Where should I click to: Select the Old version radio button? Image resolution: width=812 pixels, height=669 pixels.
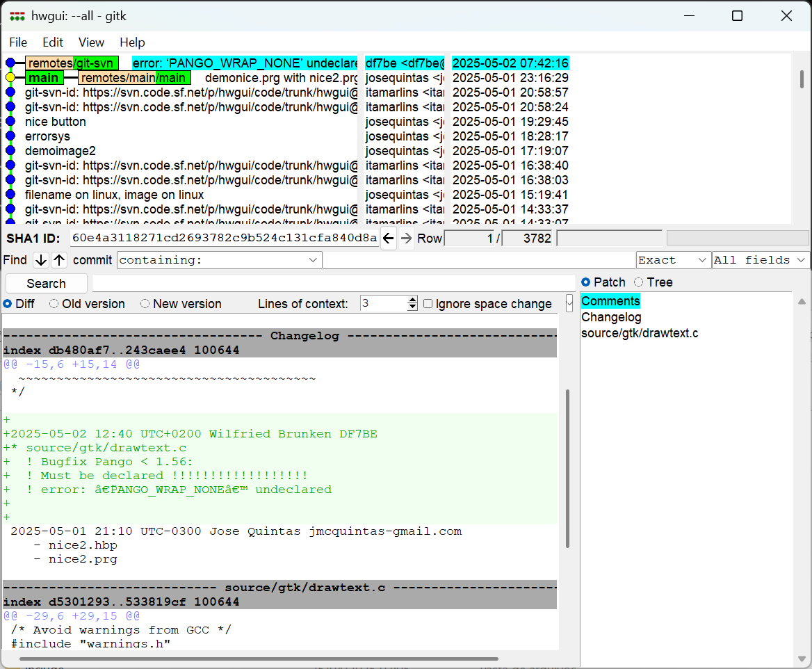tap(54, 304)
